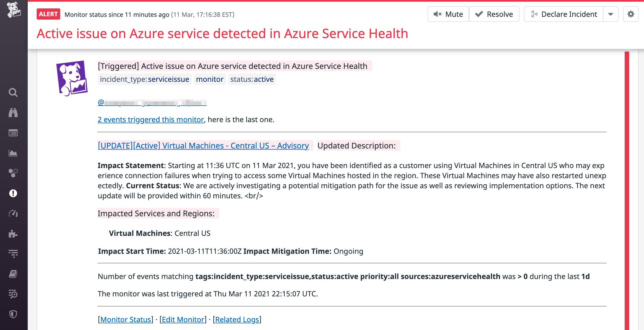Mute the monitor alert

coord(448,14)
